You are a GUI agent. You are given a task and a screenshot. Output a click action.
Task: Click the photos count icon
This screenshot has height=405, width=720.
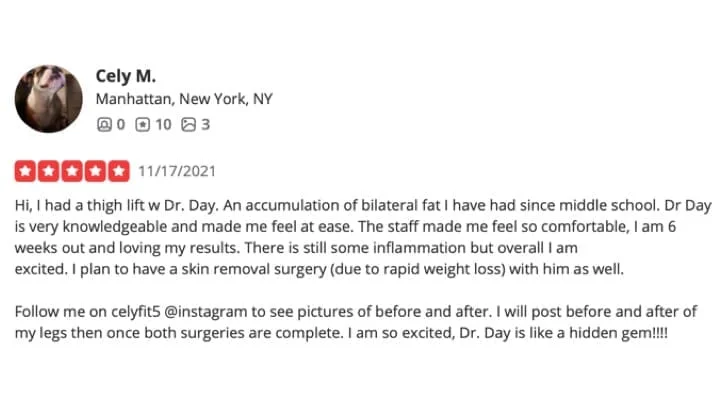pos(189,125)
